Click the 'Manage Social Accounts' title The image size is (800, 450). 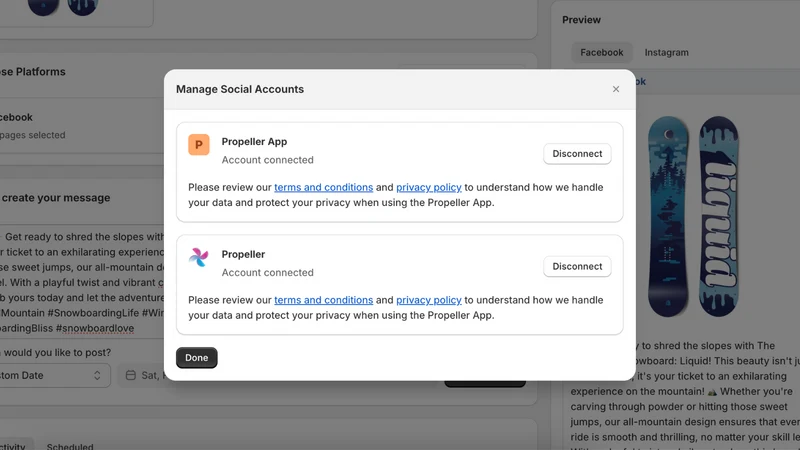(x=240, y=89)
